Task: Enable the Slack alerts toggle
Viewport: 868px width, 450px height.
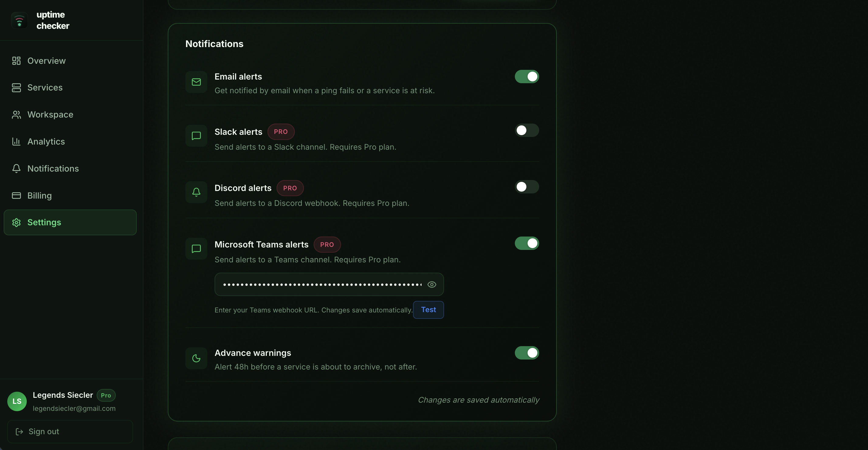Action: point(527,130)
